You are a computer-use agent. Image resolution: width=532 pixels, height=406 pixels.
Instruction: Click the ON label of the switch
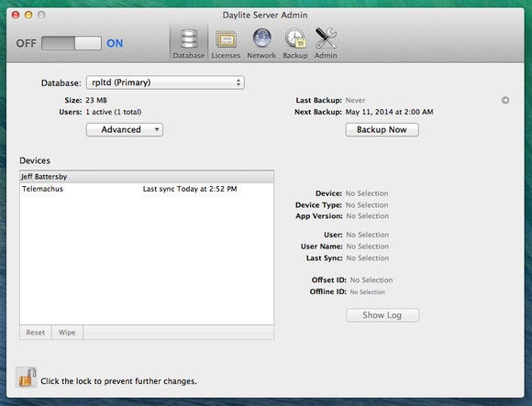115,43
